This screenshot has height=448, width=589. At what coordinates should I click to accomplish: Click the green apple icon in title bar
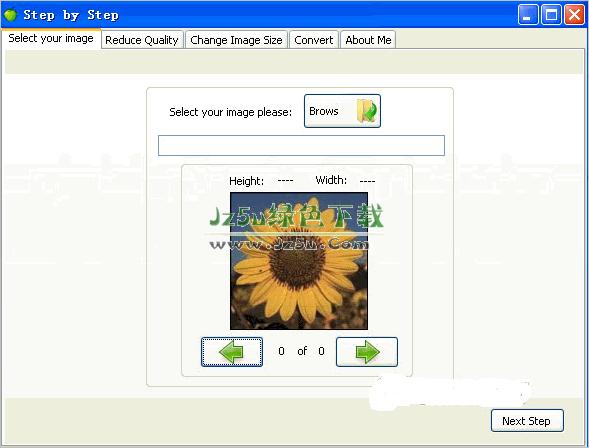[x=11, y=15]
